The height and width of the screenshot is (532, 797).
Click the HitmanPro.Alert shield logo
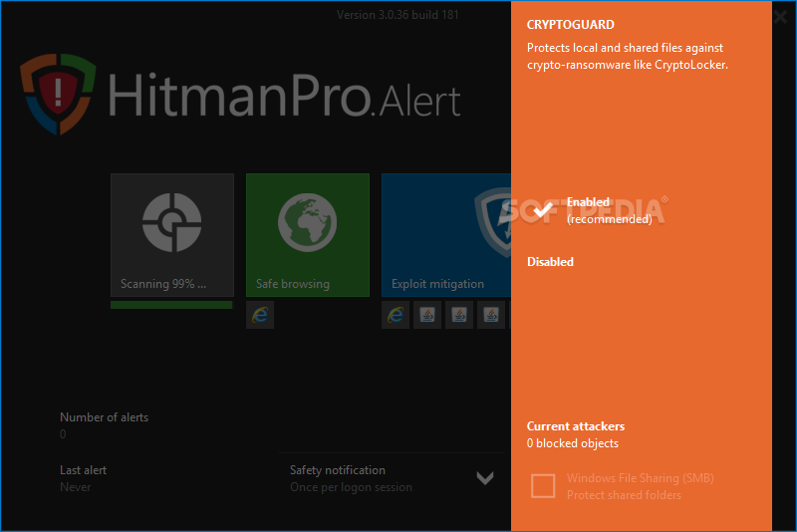coord(58,95)
